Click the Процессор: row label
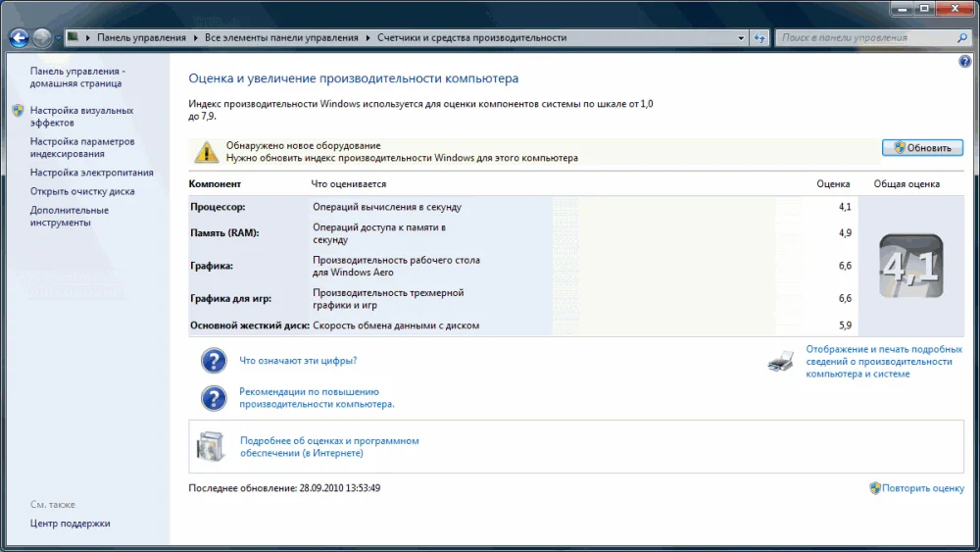Viewport: 980px width, 552px height. pyautogui.click(x=218, y=207)
